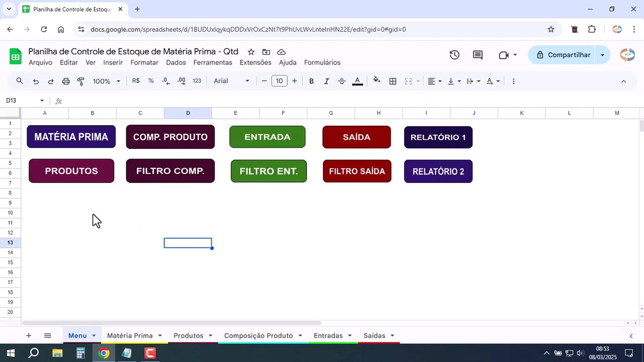Reduce font size with the minus button
The height and width of the screenshot is (362, 644).
click(264, 81)
